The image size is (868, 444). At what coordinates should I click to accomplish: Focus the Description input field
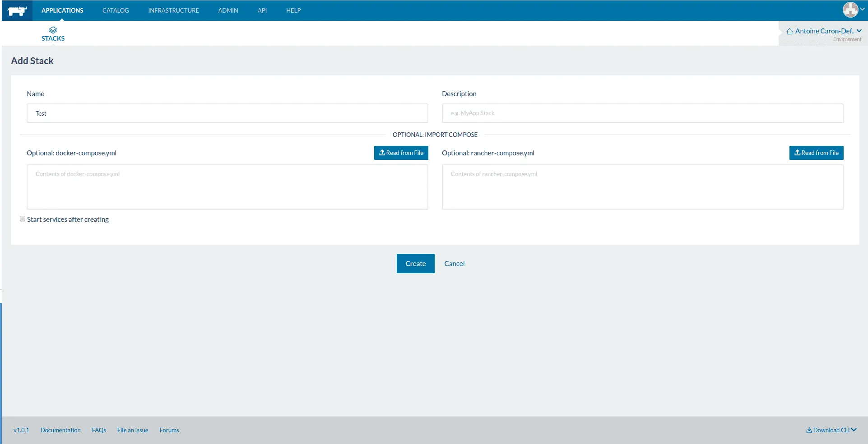coord(642,113)
